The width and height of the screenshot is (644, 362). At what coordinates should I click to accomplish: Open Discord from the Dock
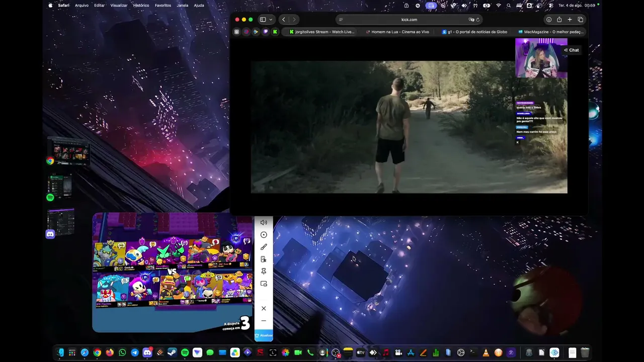147,352
